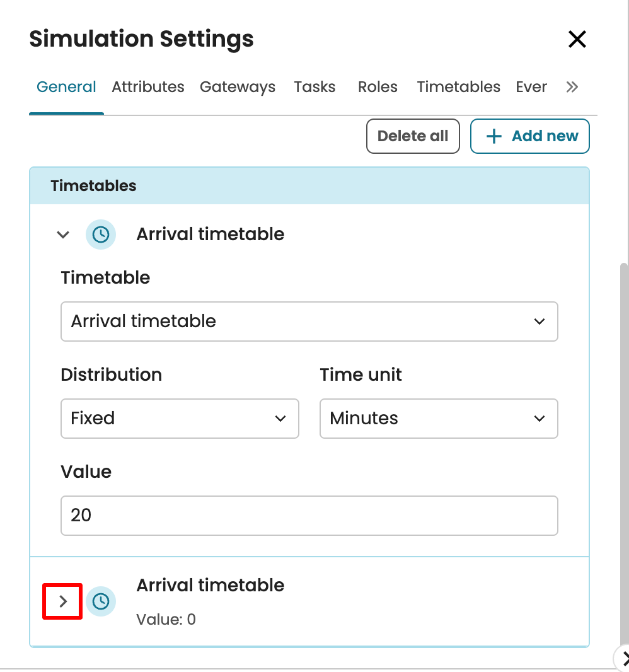This screenshot has height=672, width=629.
Task: Open the Time unit dropdown showing Minutes
Action: pyautogui.click(x=439, y=419)
